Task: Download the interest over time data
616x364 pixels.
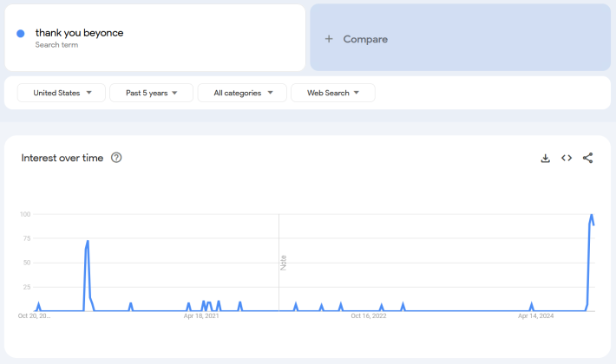Action: 545,158
